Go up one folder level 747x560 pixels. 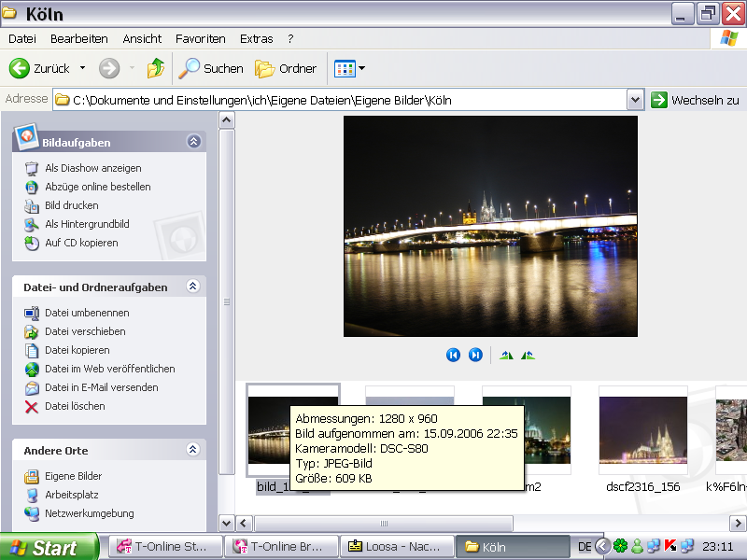[x=156, y=68]
